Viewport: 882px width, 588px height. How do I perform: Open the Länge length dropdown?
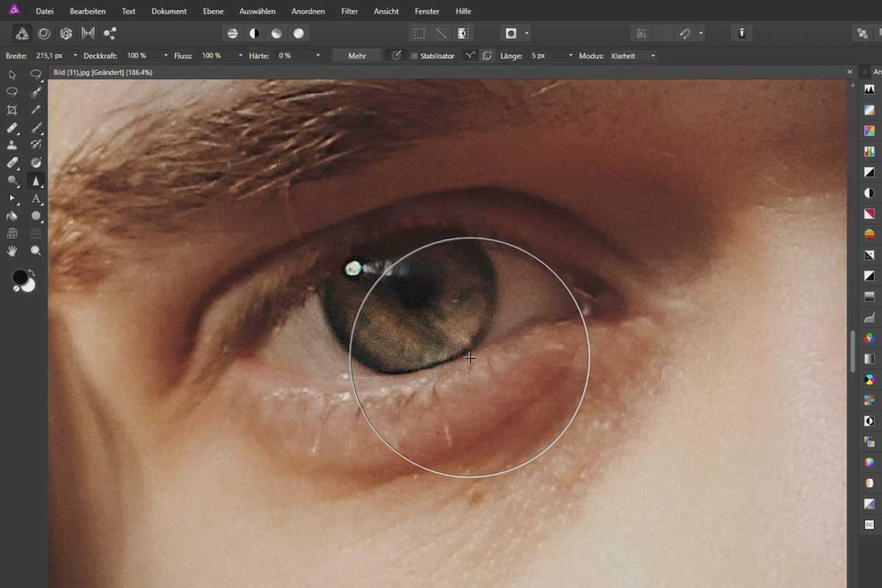click(570, 56)
